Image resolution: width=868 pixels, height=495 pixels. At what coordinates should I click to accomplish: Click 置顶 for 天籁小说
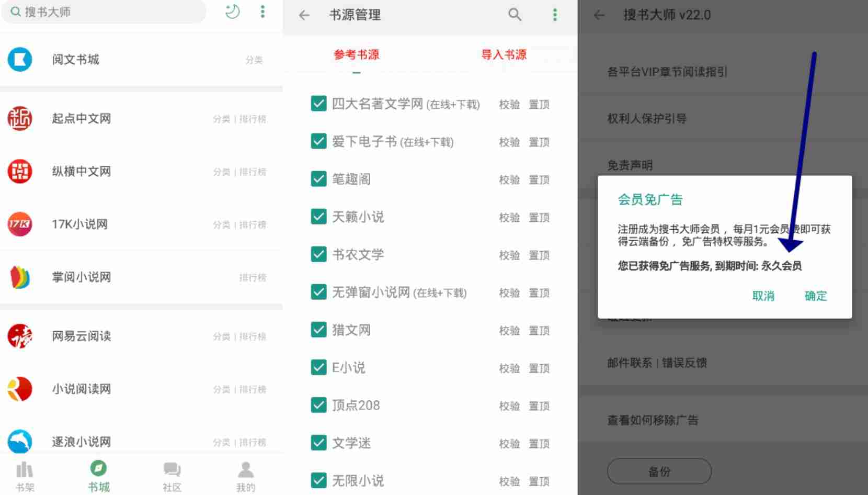[539, 218]
